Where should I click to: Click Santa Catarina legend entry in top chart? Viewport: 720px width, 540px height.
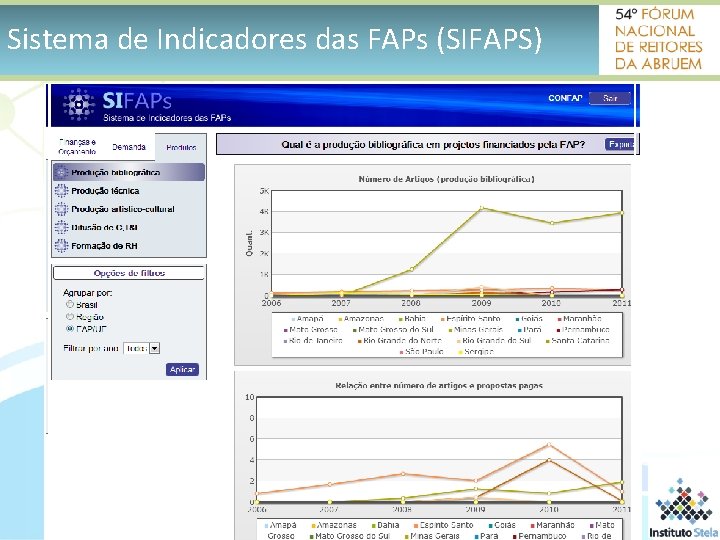click(578, 340)
